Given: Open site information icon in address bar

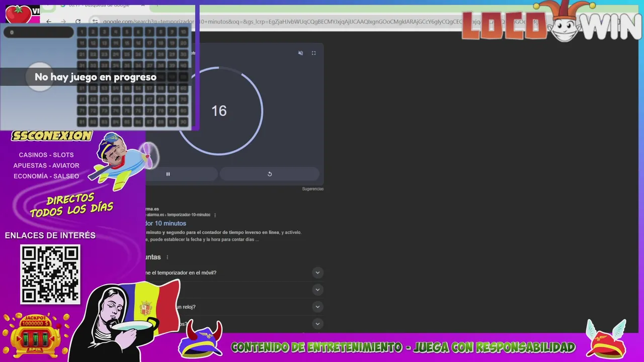Looking at the screenshot, I should click(95, 22).
